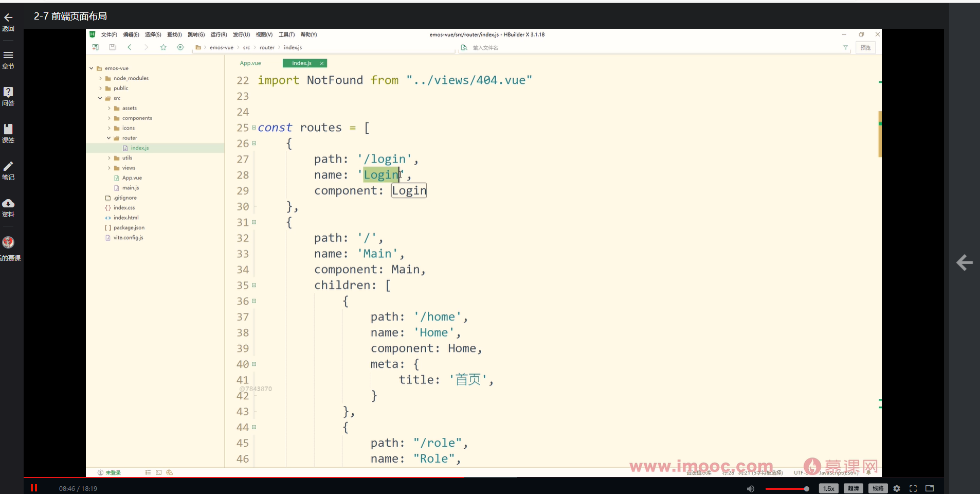Expand the components folder
This screenshot has width=980, height=494.
(x=109, y=118)
